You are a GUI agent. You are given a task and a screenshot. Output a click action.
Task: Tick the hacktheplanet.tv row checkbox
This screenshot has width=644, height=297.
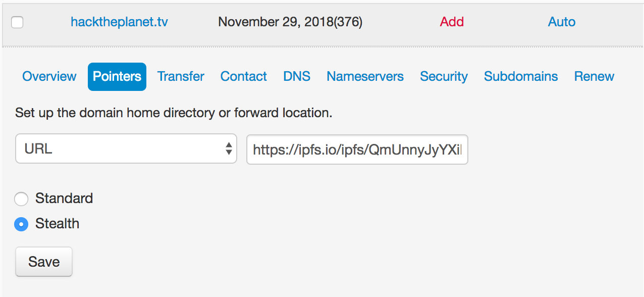point(17,22)
